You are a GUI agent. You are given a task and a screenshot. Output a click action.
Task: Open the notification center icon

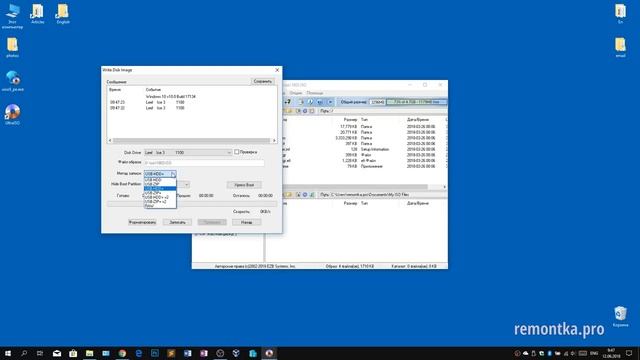[629, 353]
